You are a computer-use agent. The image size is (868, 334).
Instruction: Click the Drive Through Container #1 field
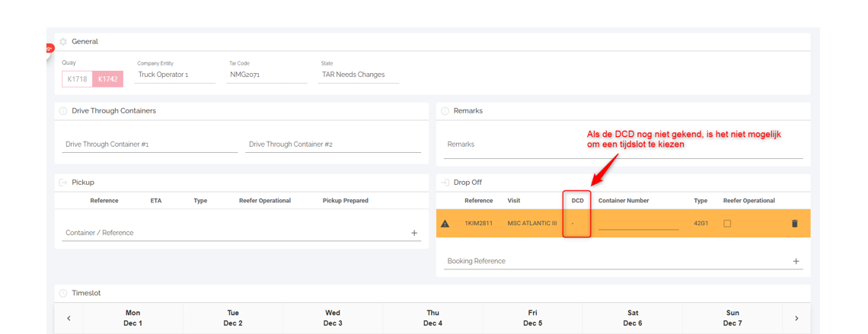pyautogui.click(x=149, y=145)
